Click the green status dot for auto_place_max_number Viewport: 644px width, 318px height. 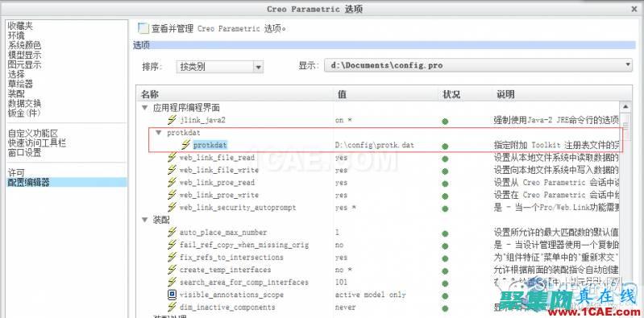tap(445, 233)
